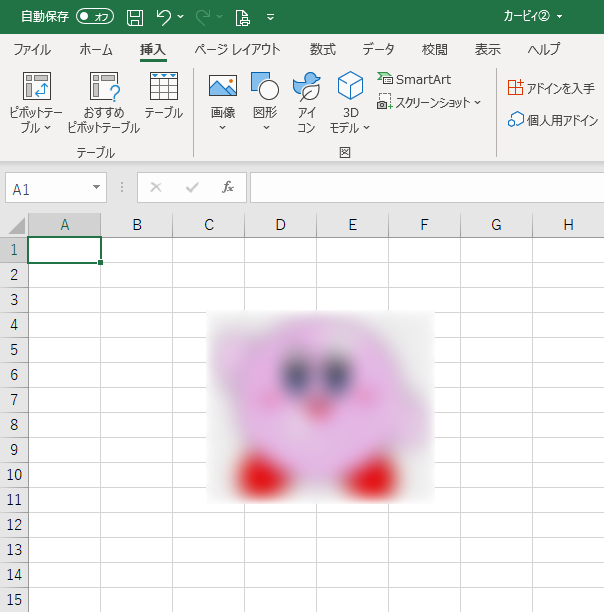
Task: Insert SmartArt graphic
Action: (x=414, y=79)
